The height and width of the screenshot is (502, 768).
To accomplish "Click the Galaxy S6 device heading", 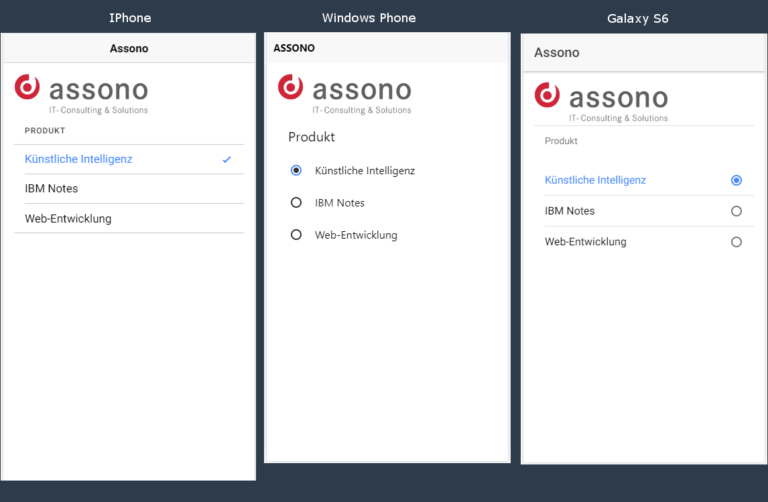I will 638,19.
